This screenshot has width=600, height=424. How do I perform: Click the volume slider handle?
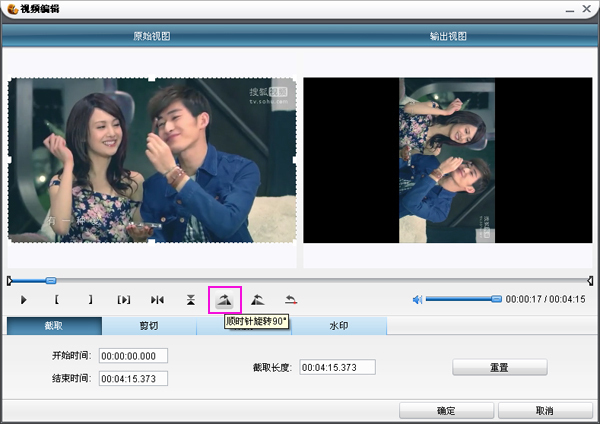tap(496, 299)
